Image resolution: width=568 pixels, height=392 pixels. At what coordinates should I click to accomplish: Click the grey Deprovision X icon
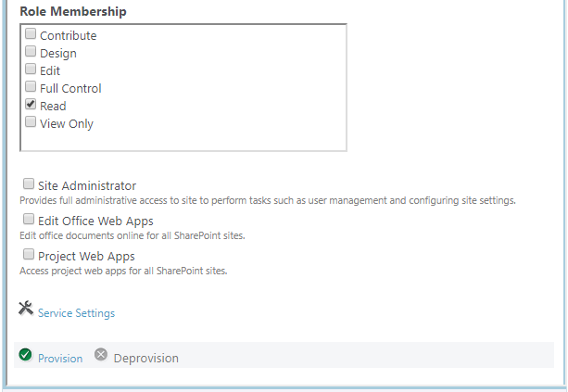[x=101, y=354]
